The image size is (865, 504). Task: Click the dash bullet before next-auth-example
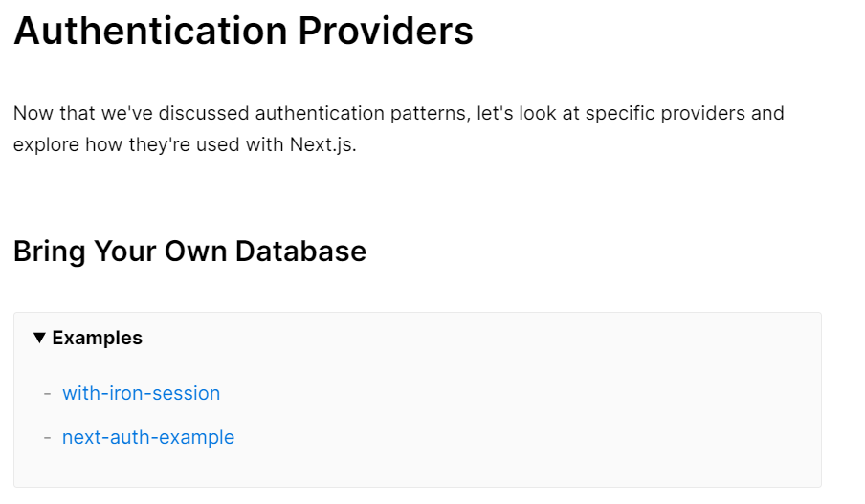pyautogui.click(x=48, y=438)
